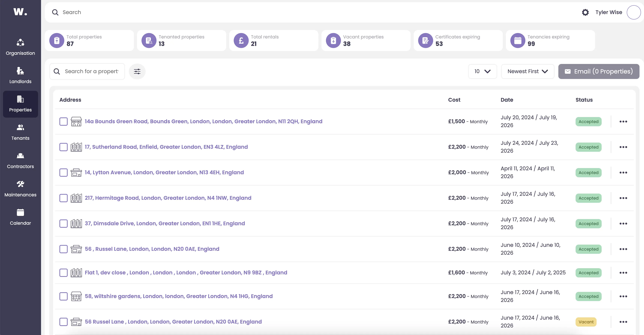Image resolution: width=644 pixels, height=335 pixels.
Task: Click the Search for a property field
Action: [x=91, y=71]
